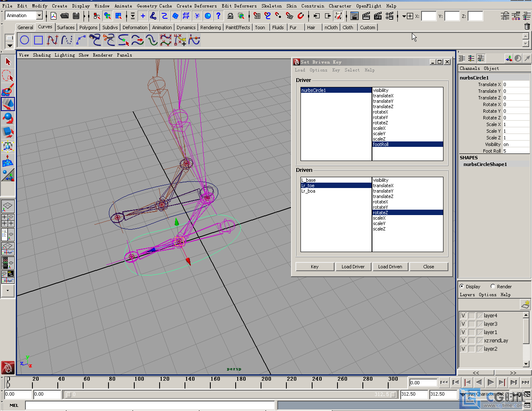Click the layer list scroll down arrow

[526, 364]
